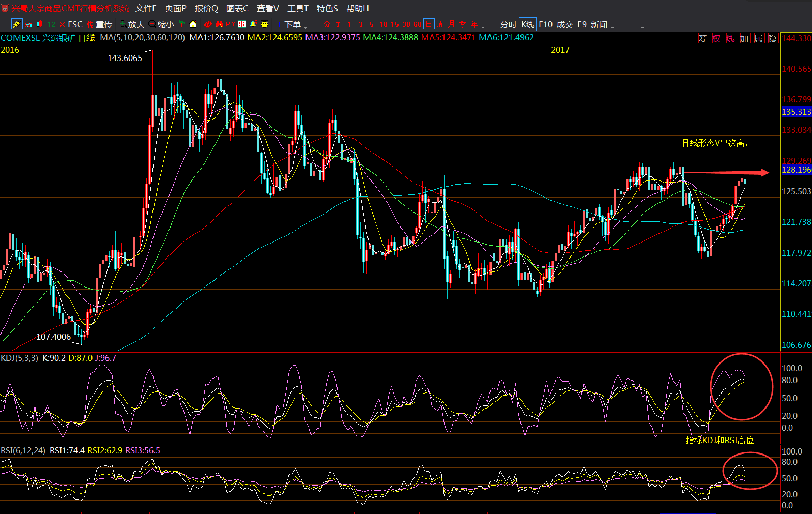Click the candlestick chart icon in toolbar
Screen dimensions: 812x514
(x=39, y=24)
